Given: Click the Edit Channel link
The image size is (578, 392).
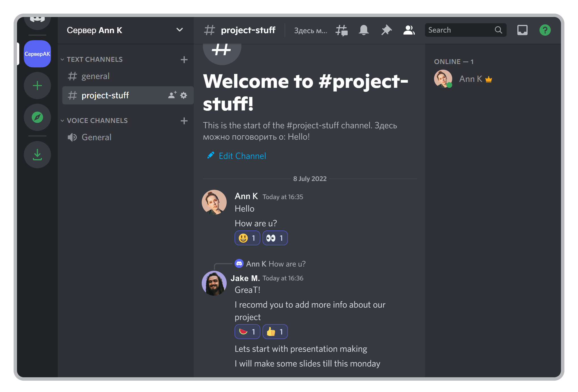Looking at the screenshot, I should [x=242, y=156].
